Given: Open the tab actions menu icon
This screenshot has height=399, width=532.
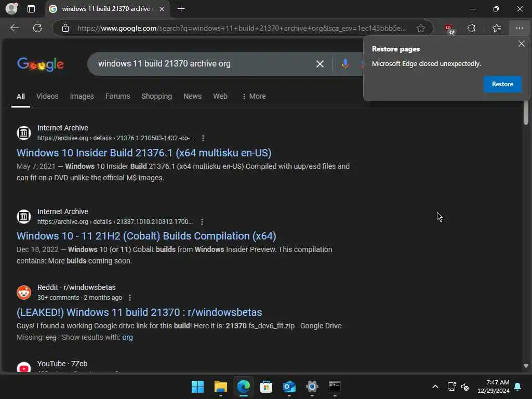Looking at the screenshot, I should 31,9.
